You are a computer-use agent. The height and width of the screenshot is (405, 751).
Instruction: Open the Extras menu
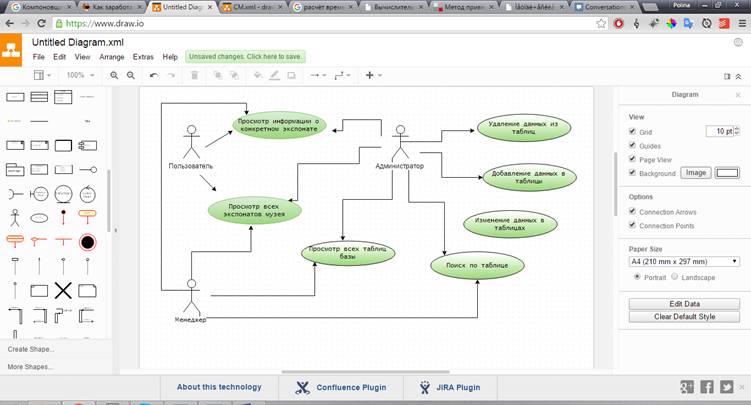pyautogui.click(x=143, y=57)
